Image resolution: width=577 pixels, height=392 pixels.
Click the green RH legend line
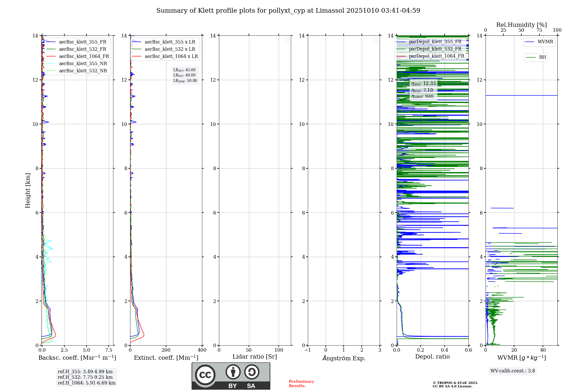[x=531, y=58]
